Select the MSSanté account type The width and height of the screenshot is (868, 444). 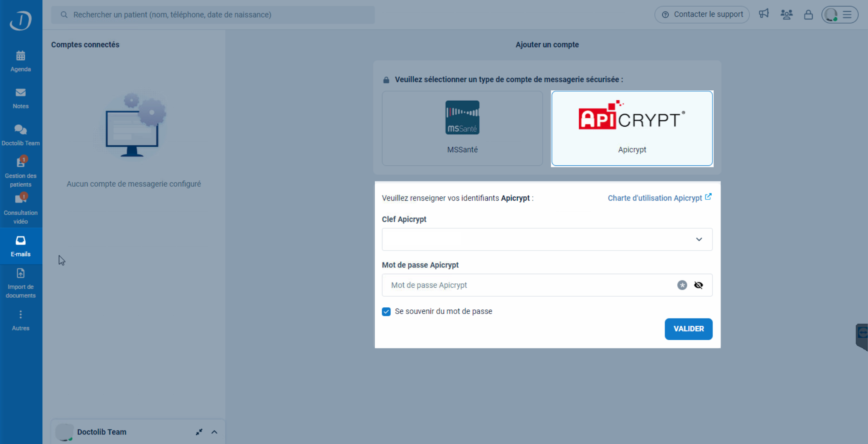coord(462,128)
